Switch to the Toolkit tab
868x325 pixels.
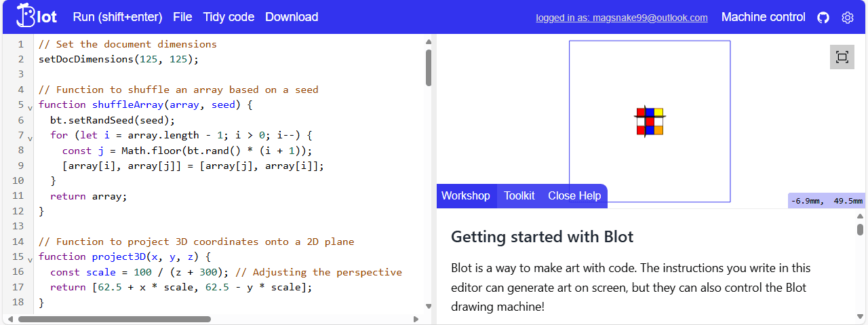tap(519, 195)
